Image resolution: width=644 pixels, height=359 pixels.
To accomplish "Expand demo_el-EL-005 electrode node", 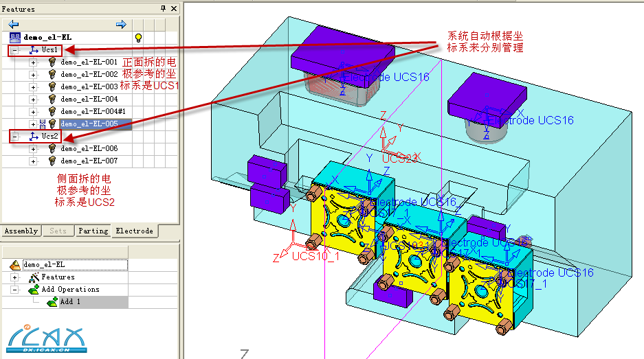I will click(x=33, y=124).
